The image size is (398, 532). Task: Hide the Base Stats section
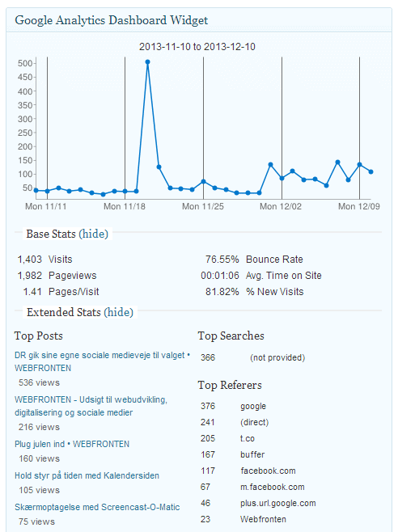[93, 234]
